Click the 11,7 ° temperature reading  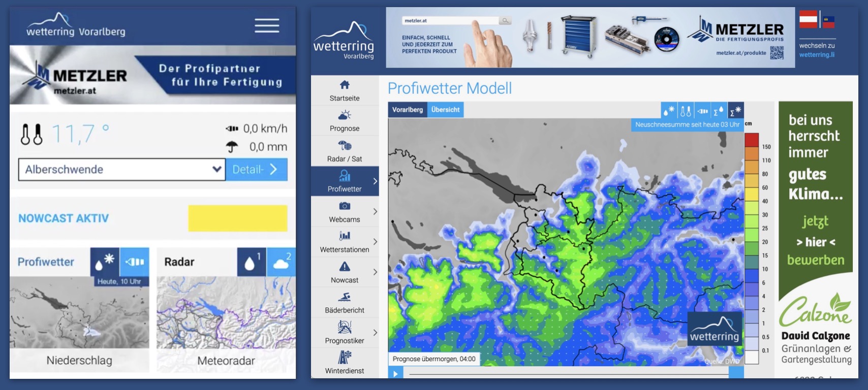[x=80, y=134]
